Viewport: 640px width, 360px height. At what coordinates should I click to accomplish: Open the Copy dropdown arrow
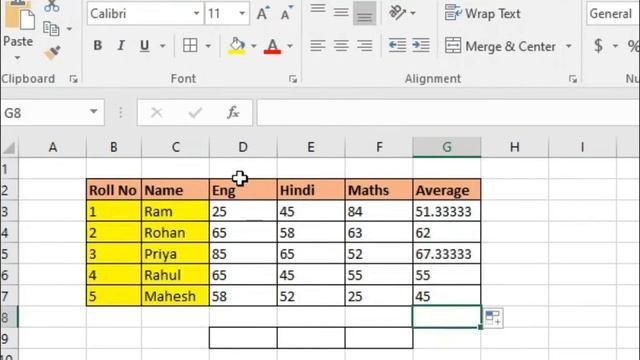(x=69, y=29)
